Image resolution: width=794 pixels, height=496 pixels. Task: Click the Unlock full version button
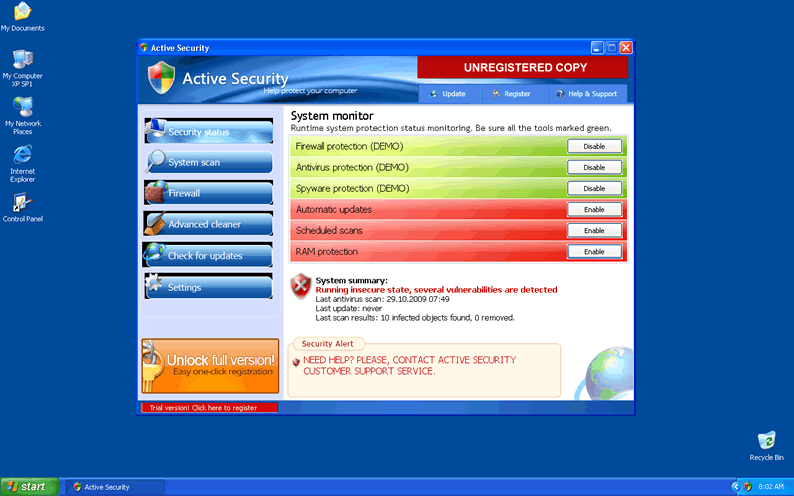point(210,365)
